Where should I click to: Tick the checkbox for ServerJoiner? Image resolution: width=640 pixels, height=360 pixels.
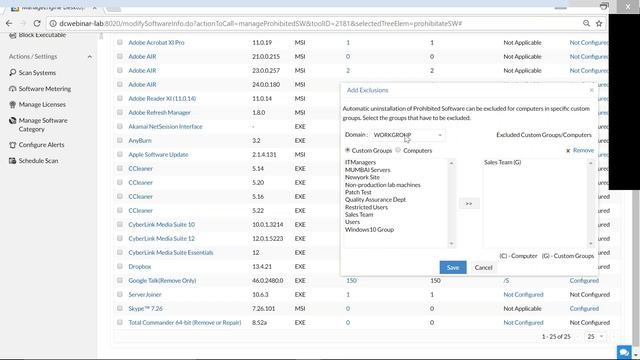pos(120,294)
